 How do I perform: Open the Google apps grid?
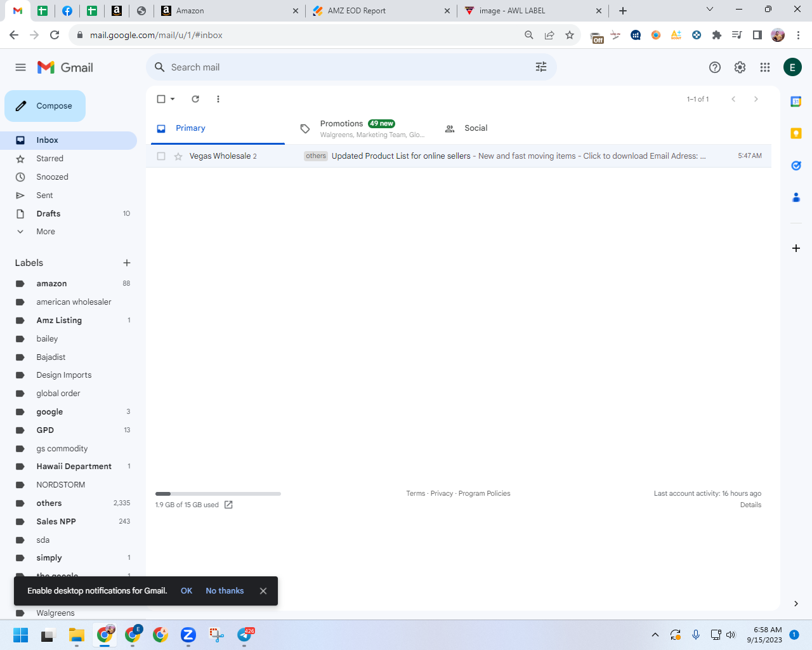coord(765,67)
